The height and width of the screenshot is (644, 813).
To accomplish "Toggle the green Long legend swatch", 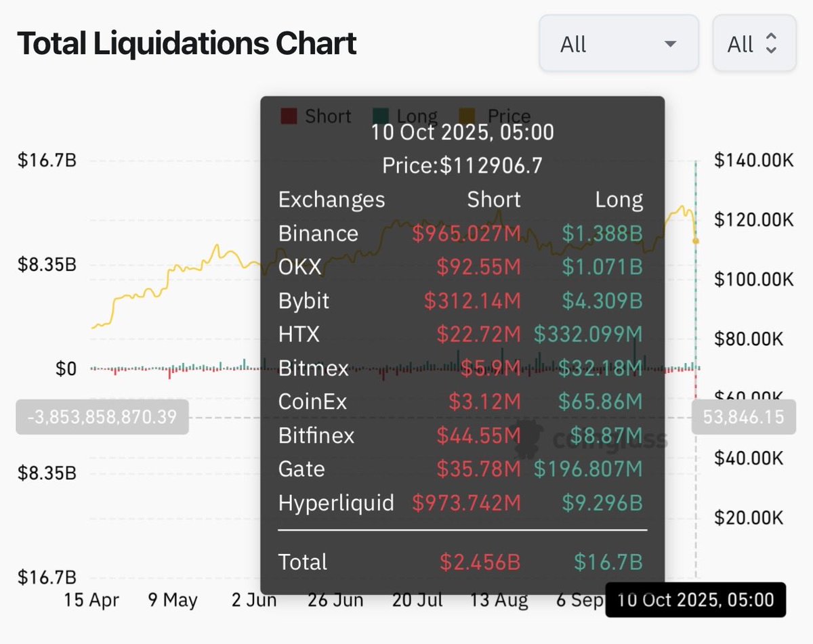I will (x=380, y=116).
